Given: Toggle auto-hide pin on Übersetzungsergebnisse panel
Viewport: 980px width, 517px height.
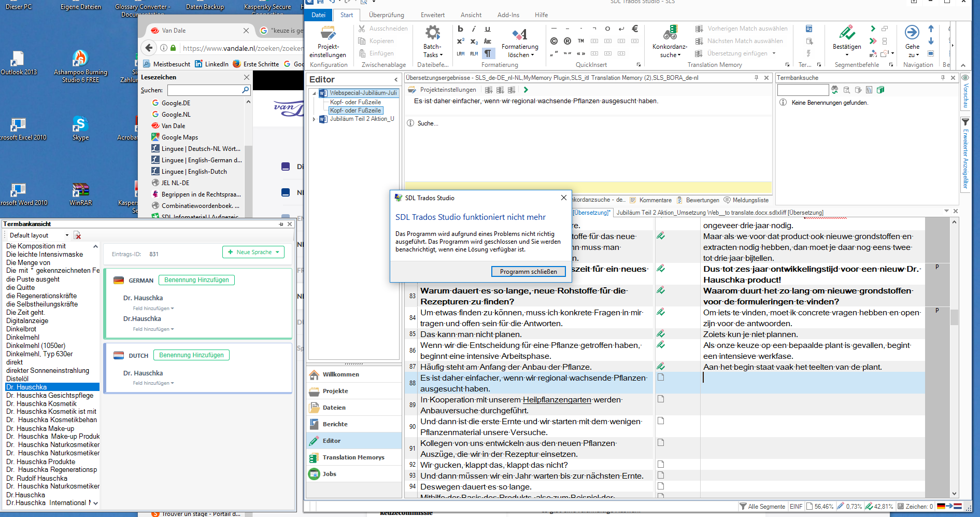Looking at the screenshot, I should 757,78.
